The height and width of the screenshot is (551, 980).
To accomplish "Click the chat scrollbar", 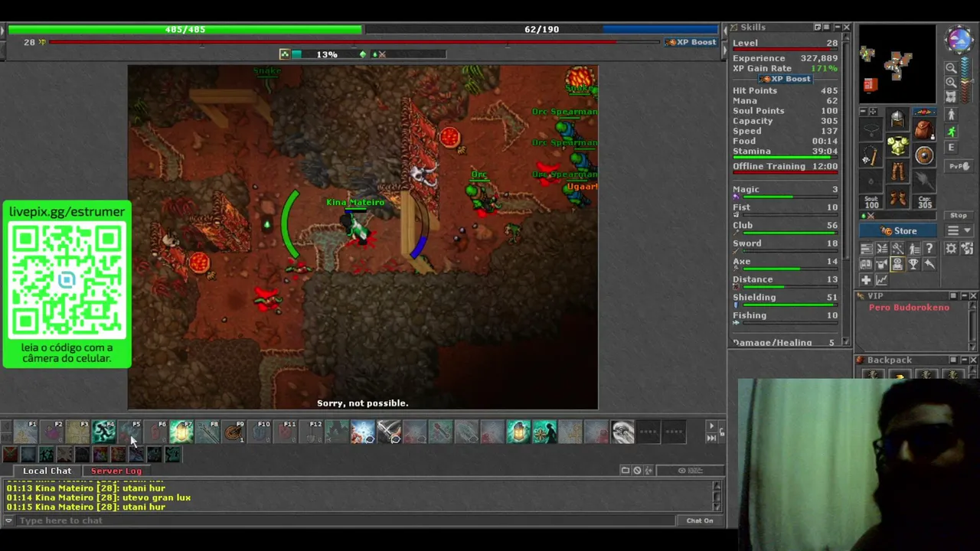I will 717,496.
